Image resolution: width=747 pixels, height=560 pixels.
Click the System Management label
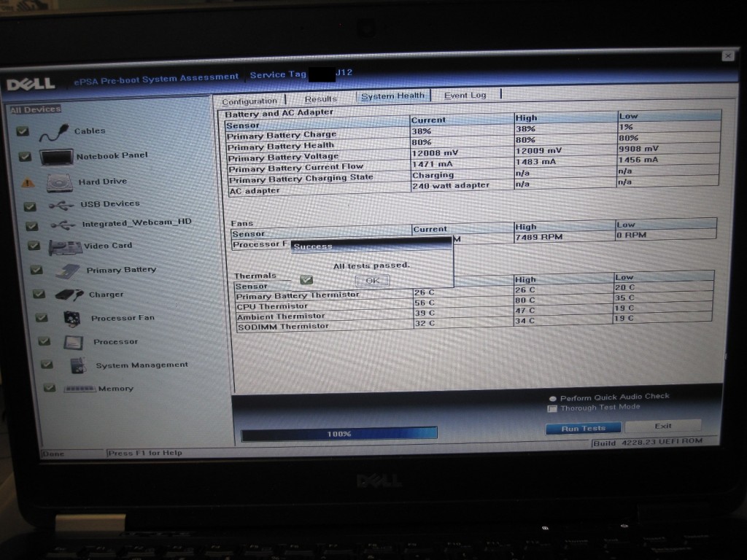click(142, 365)
